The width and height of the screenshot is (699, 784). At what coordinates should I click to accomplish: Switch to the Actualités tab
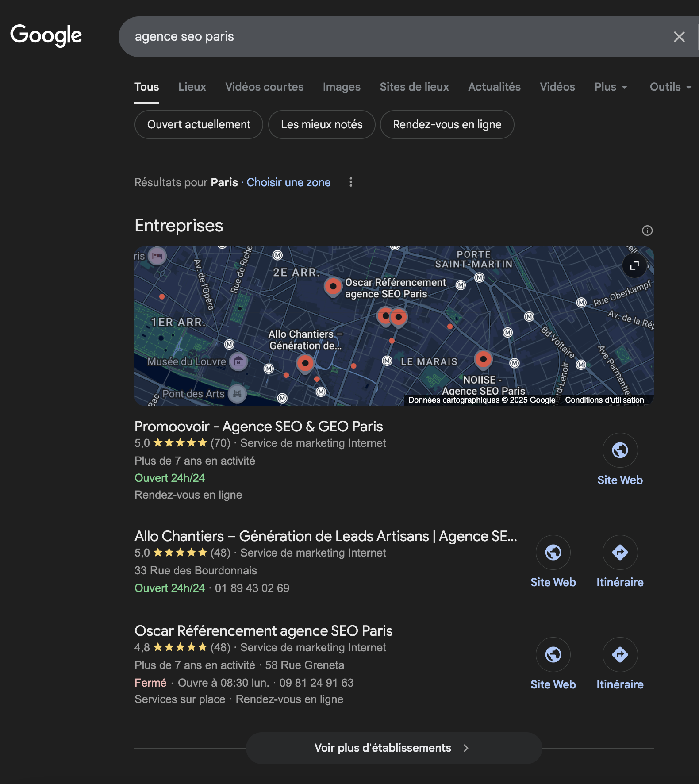click(x=494, y=87)
